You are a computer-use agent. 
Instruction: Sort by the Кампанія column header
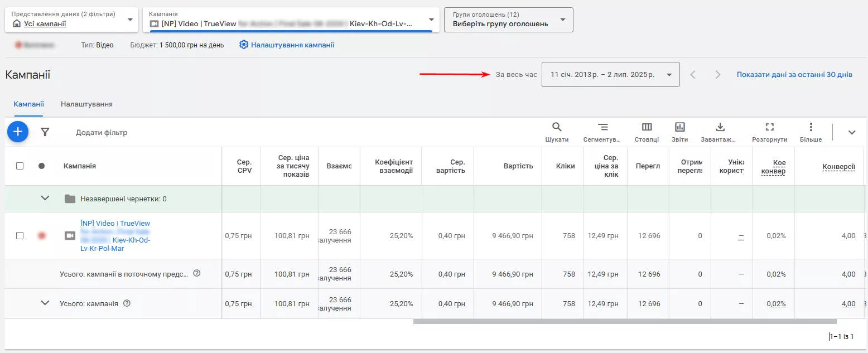click(x=80, y=166)
